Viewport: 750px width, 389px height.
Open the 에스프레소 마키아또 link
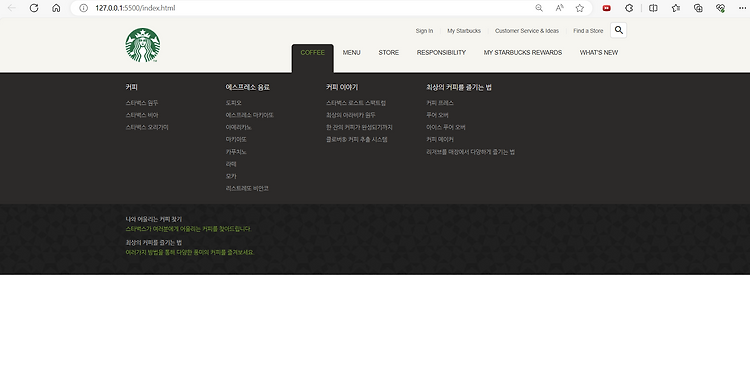click(250, 115)
